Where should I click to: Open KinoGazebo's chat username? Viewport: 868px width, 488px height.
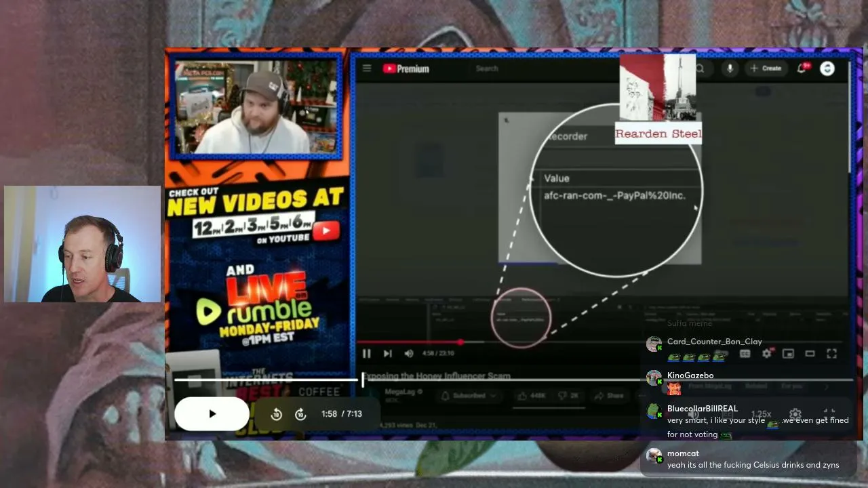(x=690, y=375)
